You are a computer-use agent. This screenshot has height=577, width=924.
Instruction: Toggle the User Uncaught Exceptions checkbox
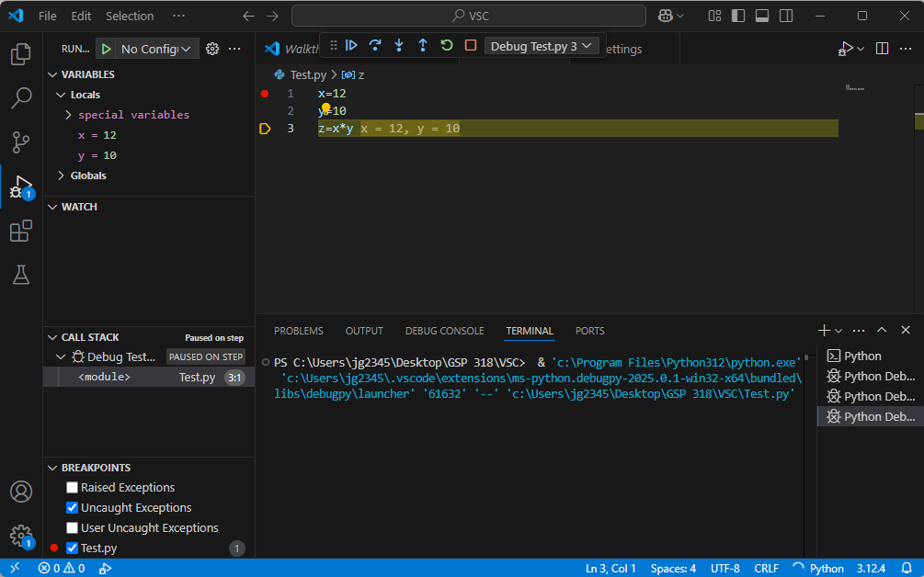pos(73,528)
